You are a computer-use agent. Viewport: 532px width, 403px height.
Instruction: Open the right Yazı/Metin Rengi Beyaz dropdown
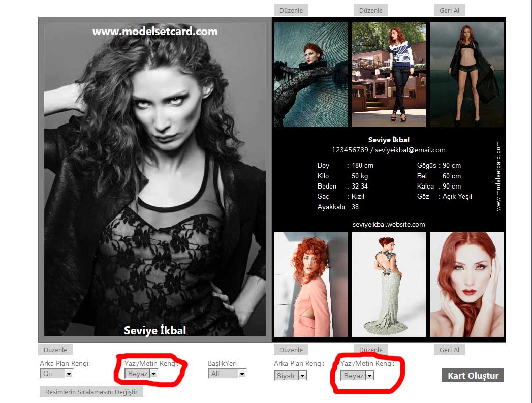click(x=358, y=376)
